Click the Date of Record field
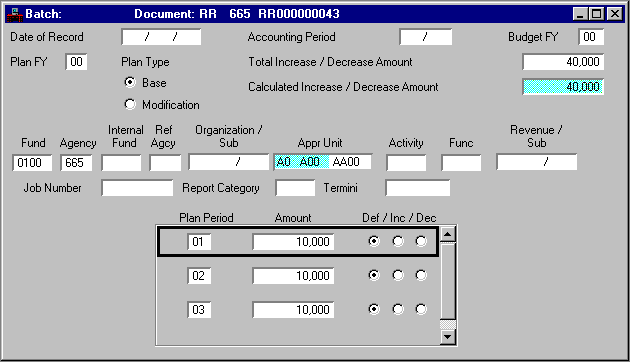Viewport: 630px width, 362px height. pyautogui.click(x=161, y=37)
